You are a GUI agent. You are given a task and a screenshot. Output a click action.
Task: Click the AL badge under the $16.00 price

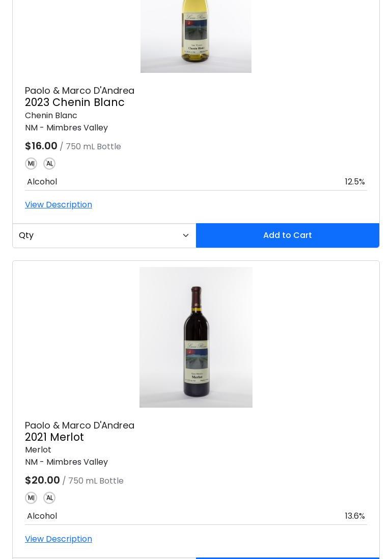pos(49,164)
